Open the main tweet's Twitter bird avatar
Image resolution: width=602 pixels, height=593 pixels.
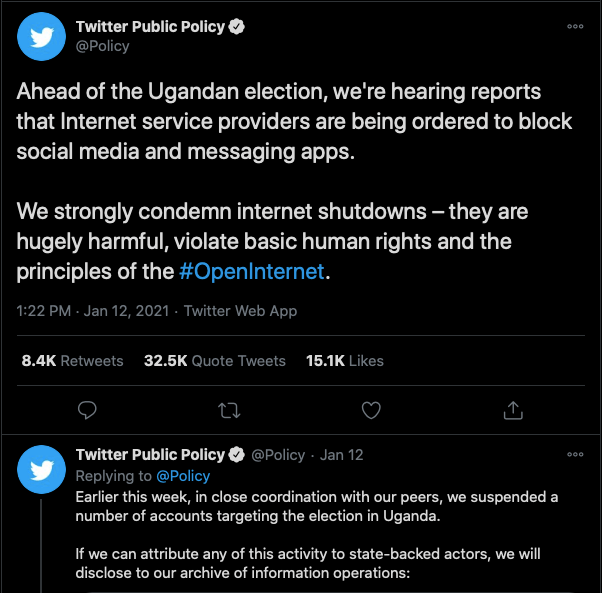42,36
